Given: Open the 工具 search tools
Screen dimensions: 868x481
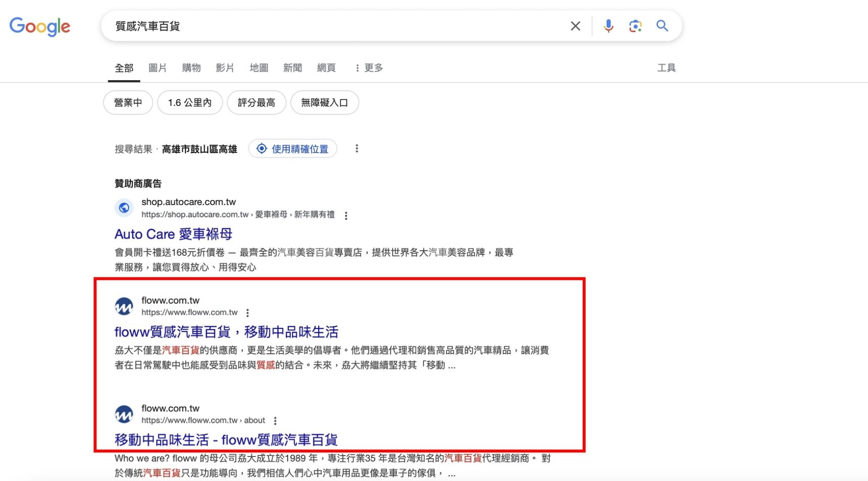Looking at the screenshot, I should [x=666, y=68].
